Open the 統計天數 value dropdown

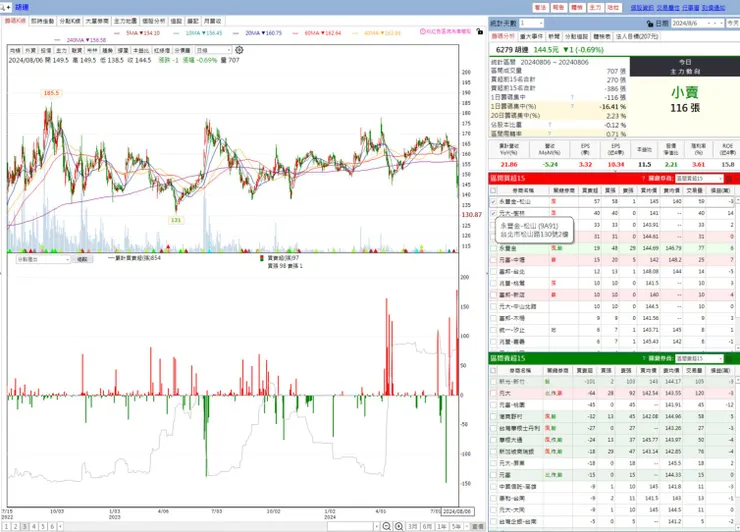click(531, 23)
